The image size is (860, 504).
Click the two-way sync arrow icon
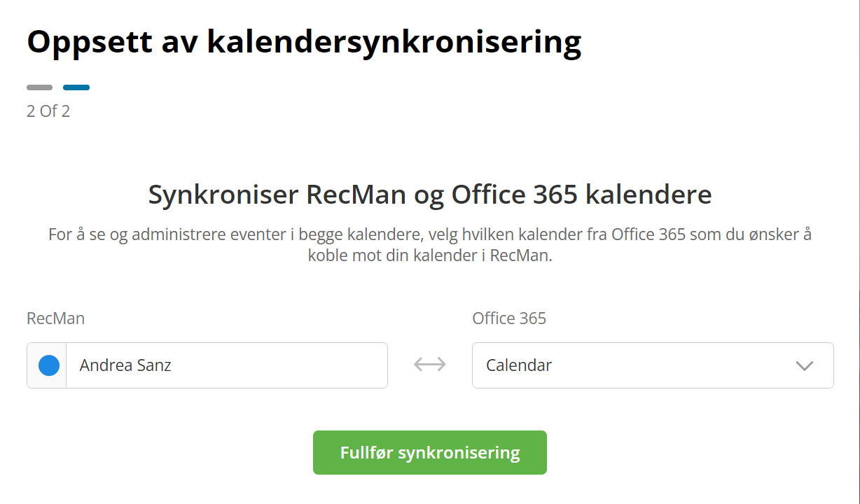[429, 365]
